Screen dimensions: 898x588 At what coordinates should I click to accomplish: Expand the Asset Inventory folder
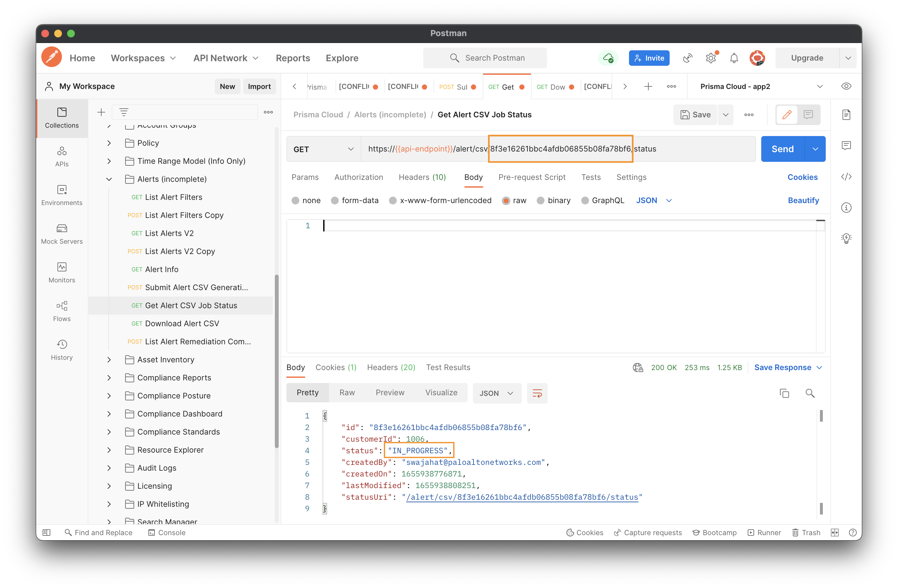pyautogui.click(x=109, y=359)
